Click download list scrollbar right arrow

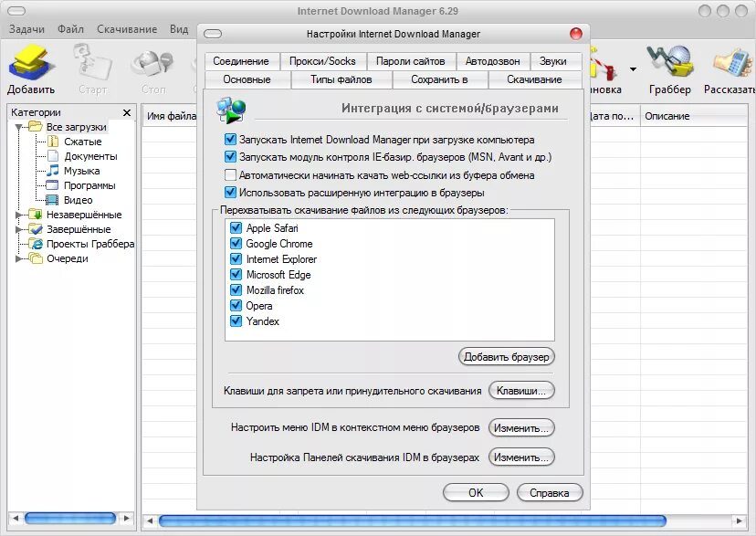pos(739,520)
